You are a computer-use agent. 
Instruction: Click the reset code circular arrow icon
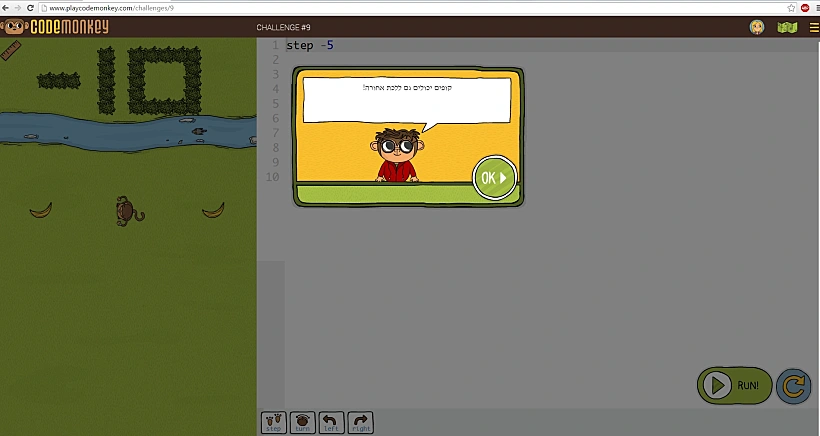click(793, 385)
